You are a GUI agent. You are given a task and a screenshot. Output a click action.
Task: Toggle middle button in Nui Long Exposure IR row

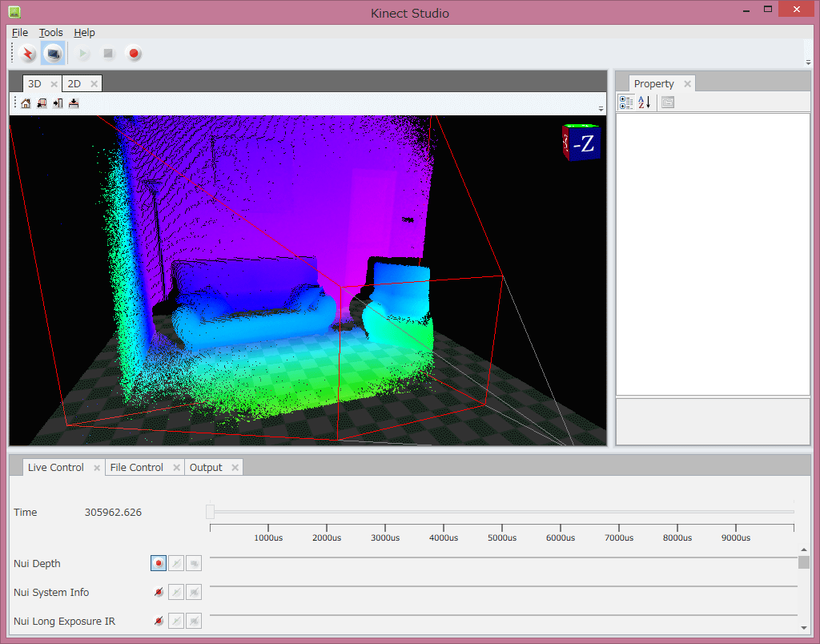click(176, 621)
